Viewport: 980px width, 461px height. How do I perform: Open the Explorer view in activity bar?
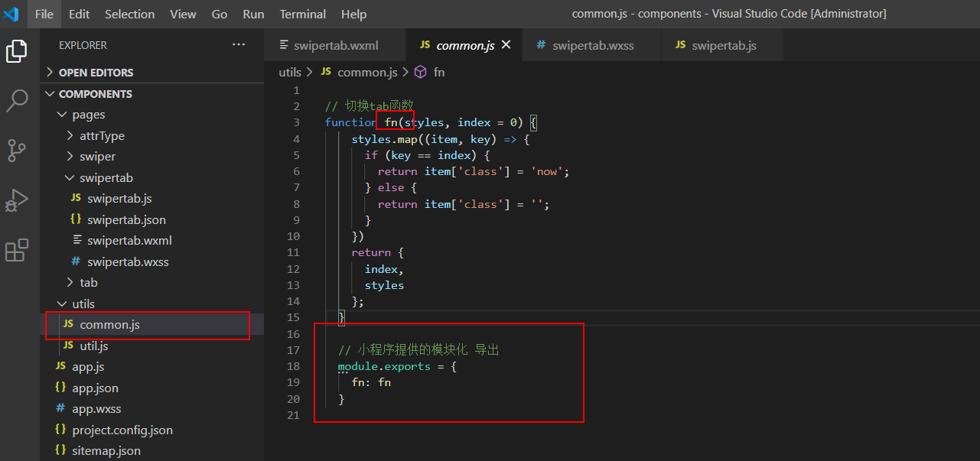click(17, 52)
